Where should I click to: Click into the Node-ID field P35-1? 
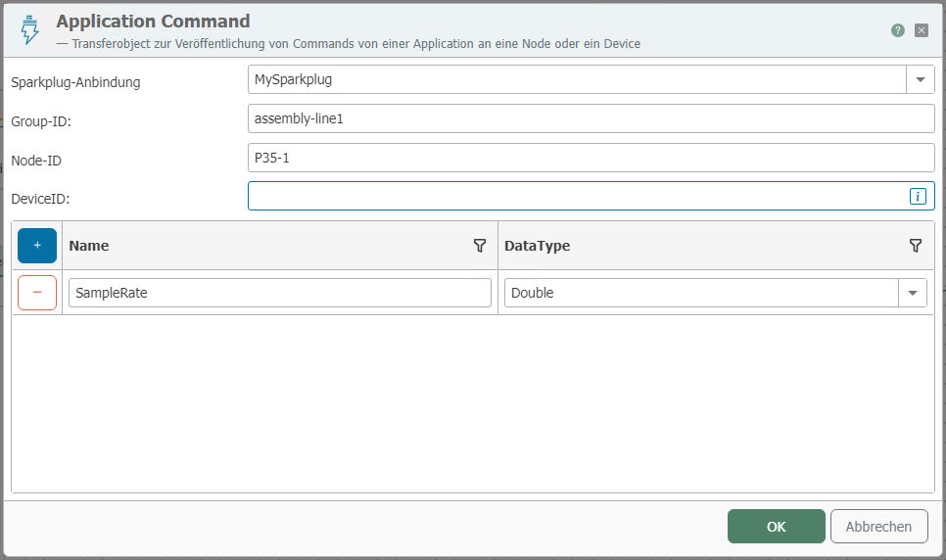591,158
